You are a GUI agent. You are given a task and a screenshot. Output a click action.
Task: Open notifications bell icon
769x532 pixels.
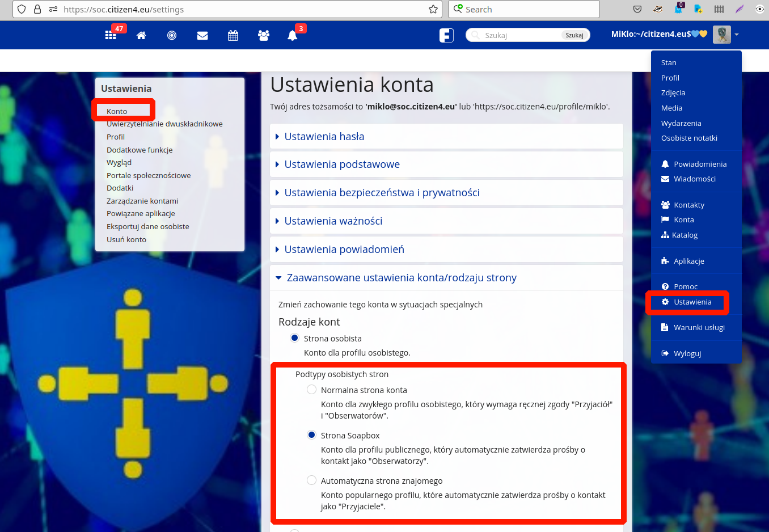click(293, 35)
